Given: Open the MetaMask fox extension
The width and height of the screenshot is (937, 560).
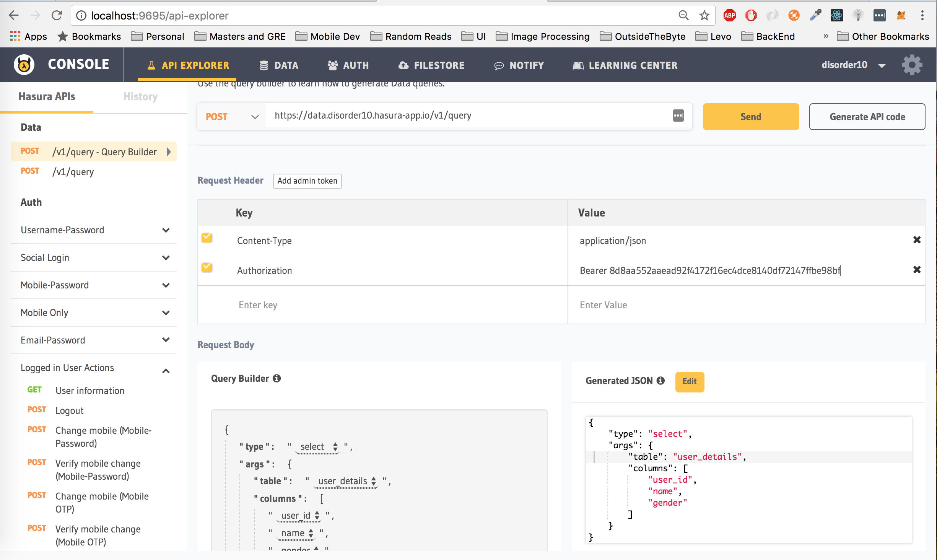Looking at the screenshot, I should tap(901, 15).
